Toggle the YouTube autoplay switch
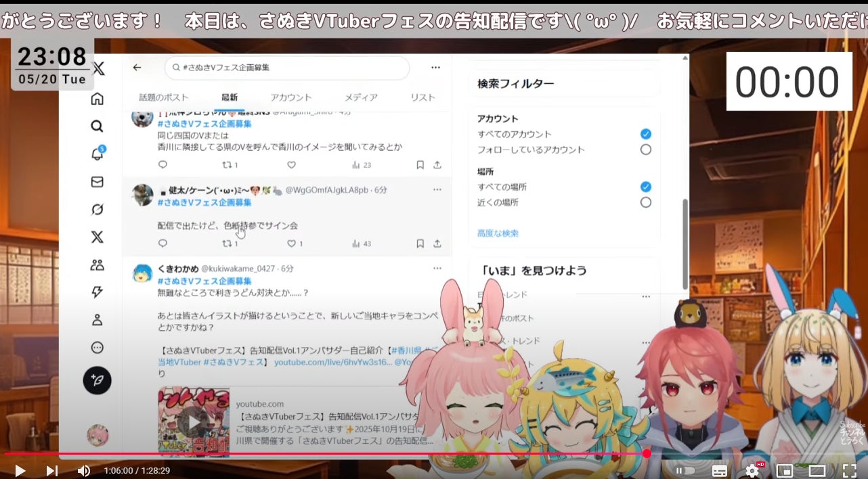The width and height of the screenshot is (868, 479). point(685,470)
